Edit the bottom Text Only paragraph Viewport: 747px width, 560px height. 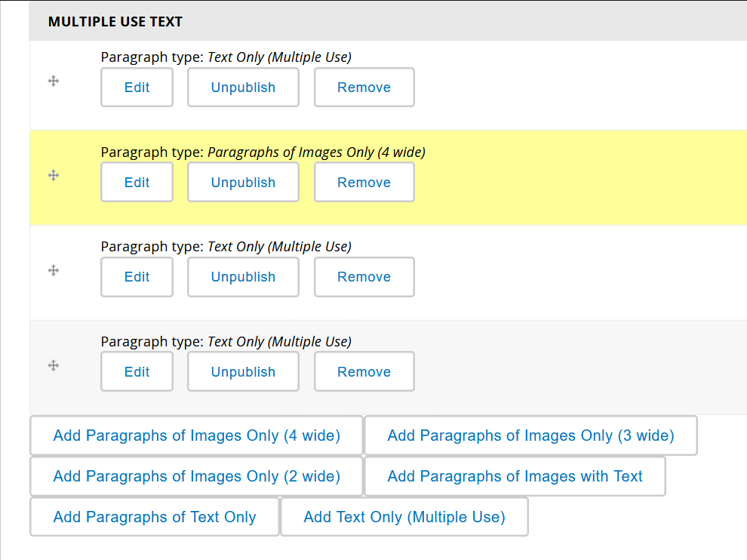coord(137,371)
